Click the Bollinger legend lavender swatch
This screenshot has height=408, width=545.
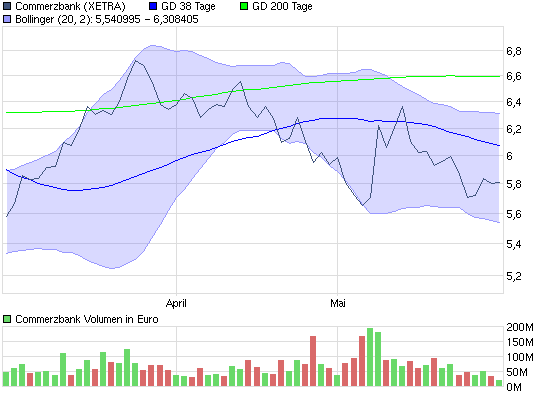(7, 19)
